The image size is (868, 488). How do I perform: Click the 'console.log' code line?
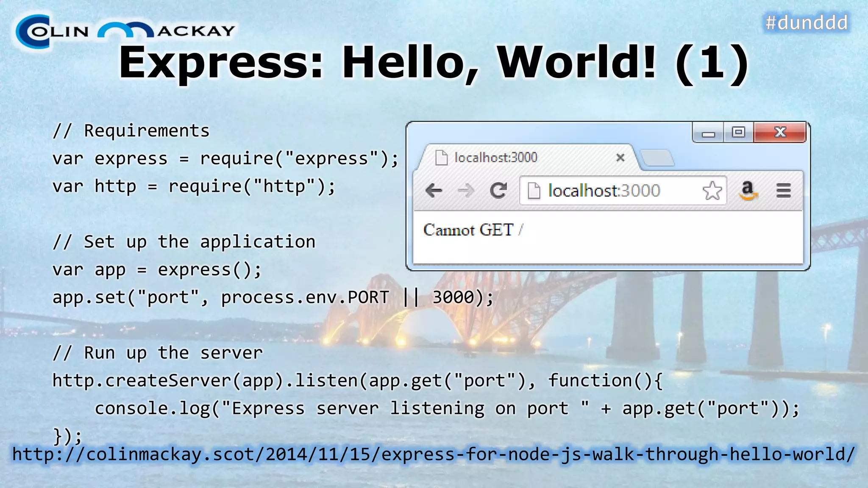447,409
